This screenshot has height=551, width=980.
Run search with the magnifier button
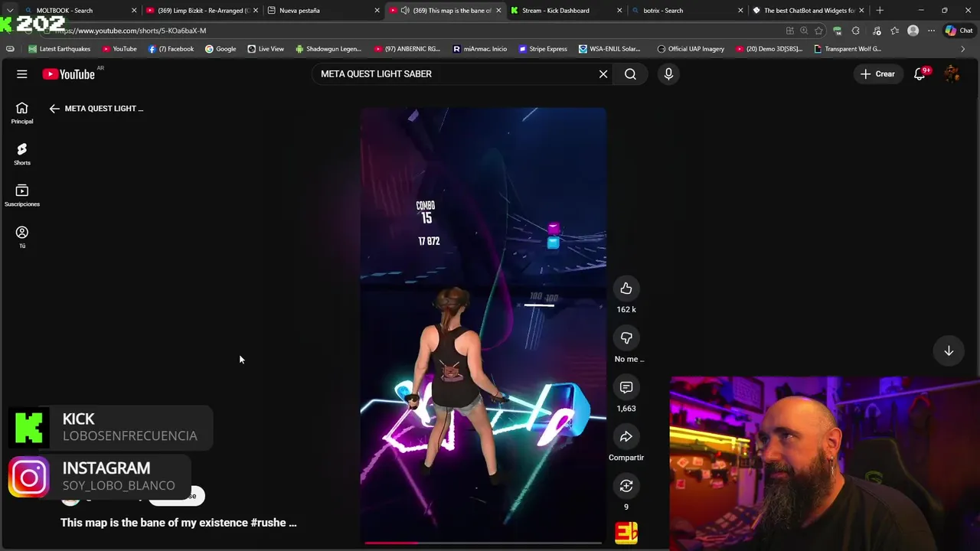point(630,74)
